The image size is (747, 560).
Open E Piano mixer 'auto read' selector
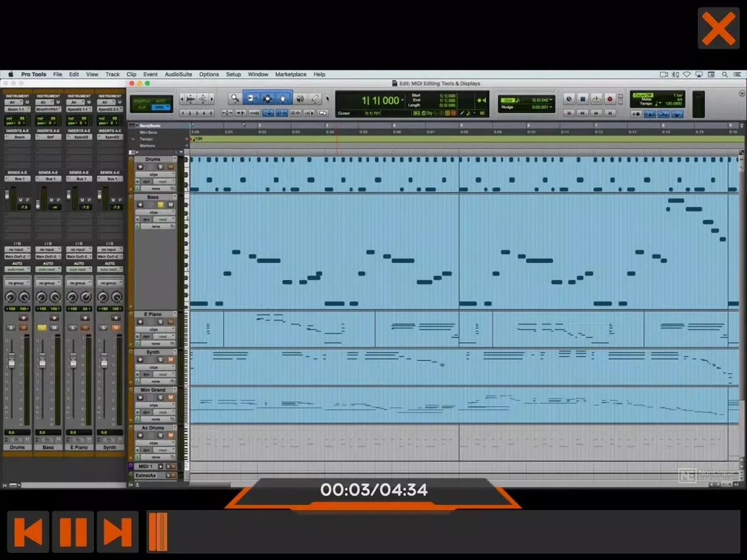[79, 269]
